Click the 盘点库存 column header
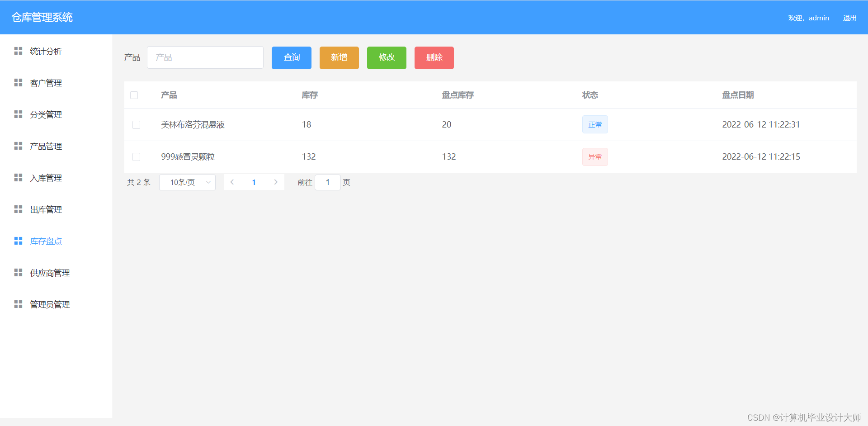868x426 pixels. pos(458,95)
